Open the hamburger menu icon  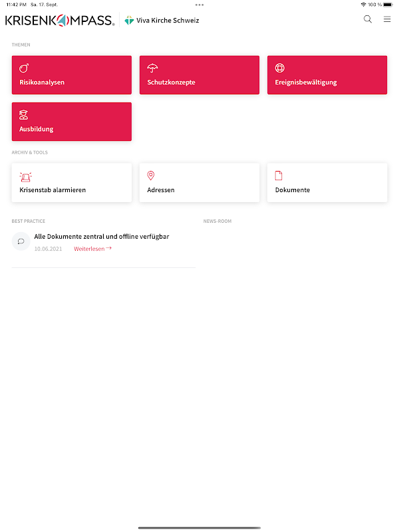click(387, 19)
